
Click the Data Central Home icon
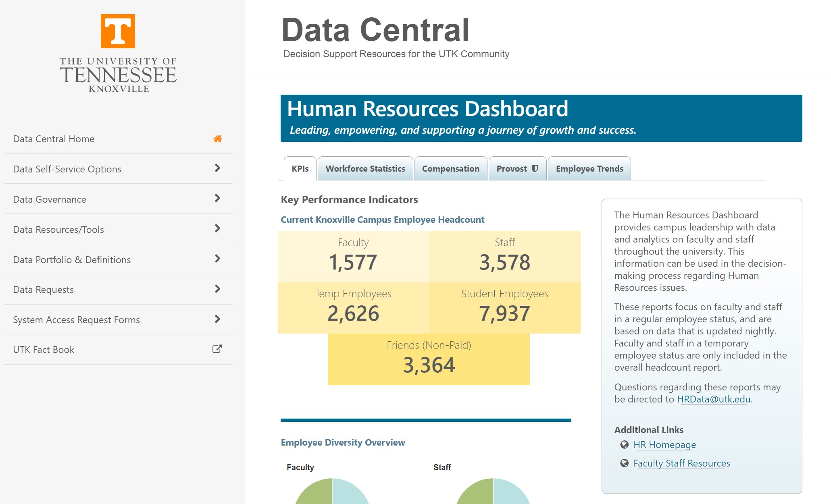(x=218, y=139)
